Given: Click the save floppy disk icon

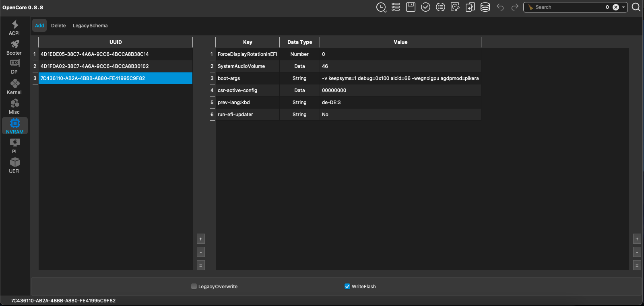Looking at the screenshot, I should 411,7.
